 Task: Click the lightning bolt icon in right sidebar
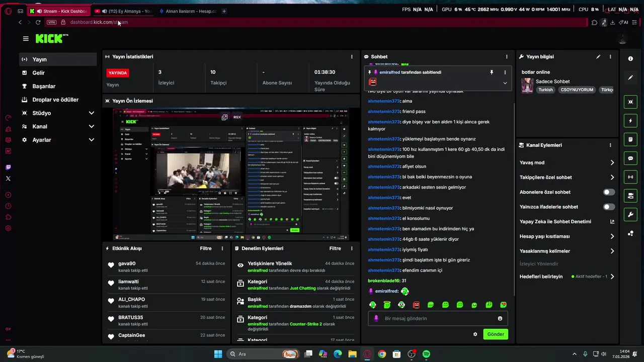630,121
